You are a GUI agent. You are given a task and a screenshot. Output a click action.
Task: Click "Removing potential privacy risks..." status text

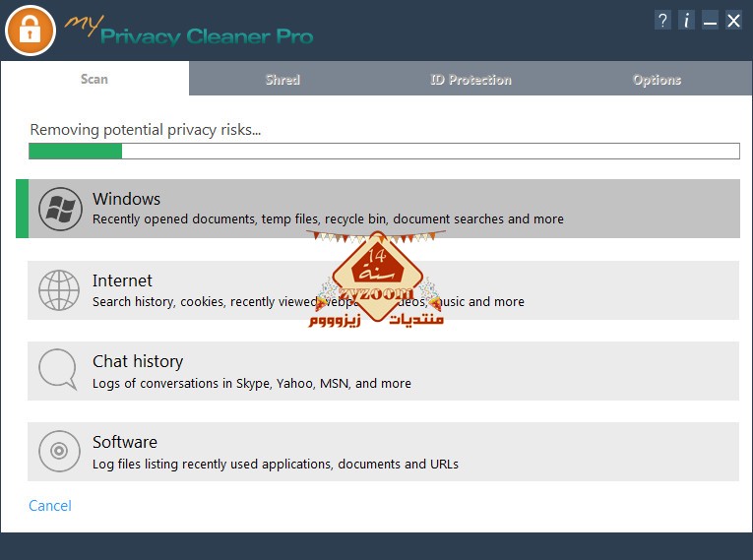point(146,130)
